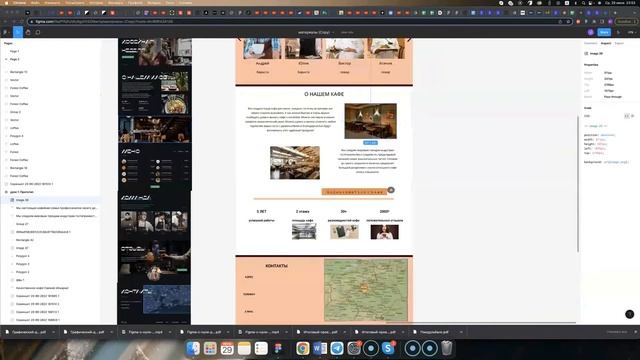Click the blue Share button
The height and width of the screenshot is (360, 640).
[604, 32]
